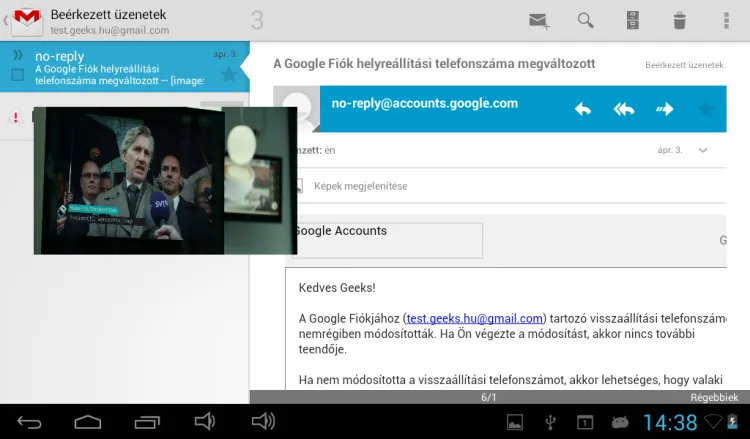This screenshot has width=750, height=439.
Task: Delete the email with trash icon
Action: pyautogui.click(x=680, y=20)
